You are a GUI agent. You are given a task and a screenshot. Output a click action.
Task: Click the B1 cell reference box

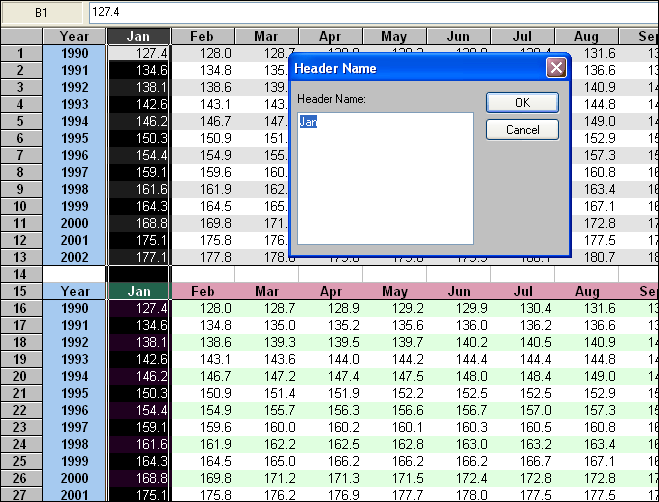[x=43, y=13]
